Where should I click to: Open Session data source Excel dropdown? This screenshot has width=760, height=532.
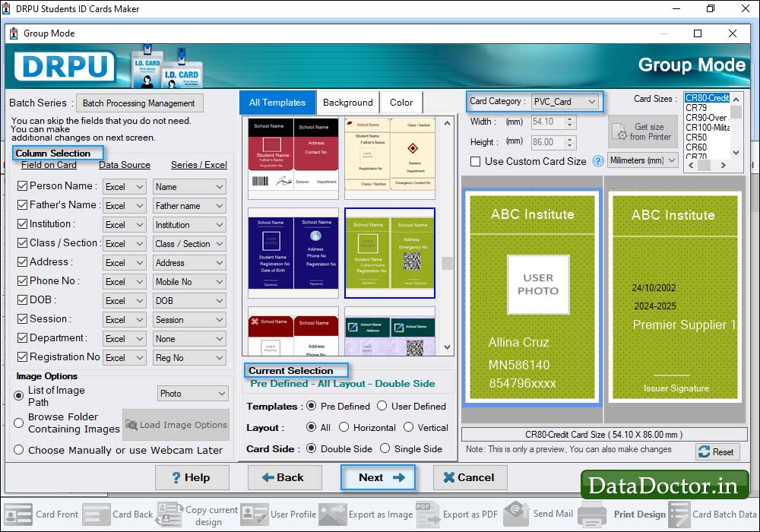click(125, 320)
